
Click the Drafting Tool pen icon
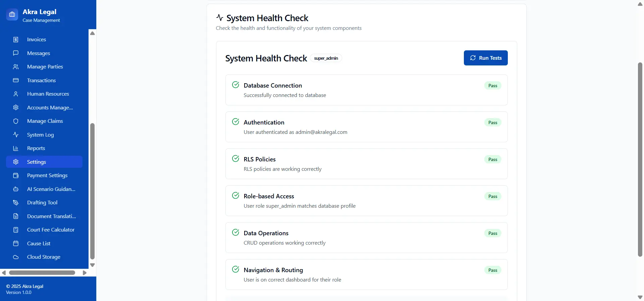16,203
